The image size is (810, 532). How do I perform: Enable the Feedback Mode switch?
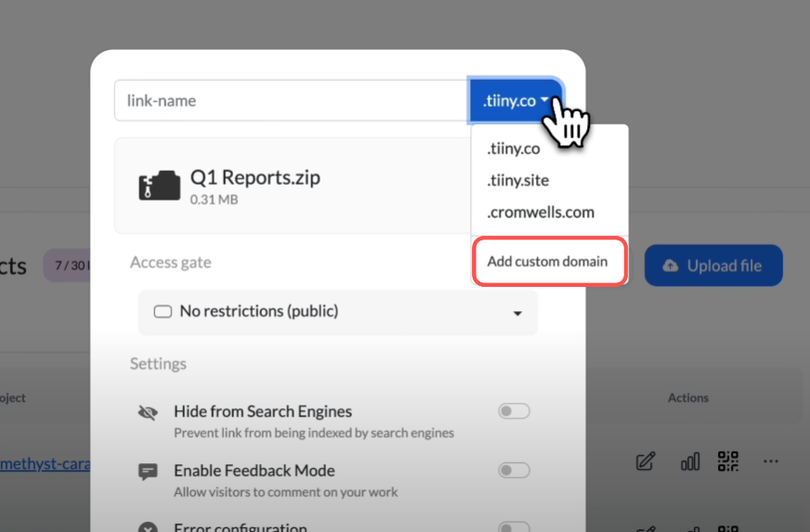514,471
